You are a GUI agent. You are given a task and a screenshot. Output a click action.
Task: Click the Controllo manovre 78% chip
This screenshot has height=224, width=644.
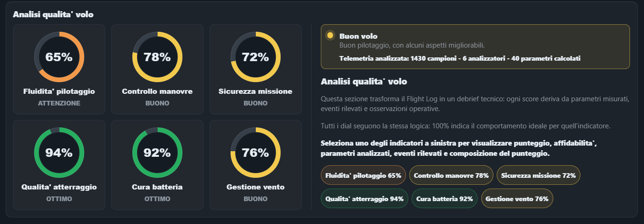click(451, 175)
